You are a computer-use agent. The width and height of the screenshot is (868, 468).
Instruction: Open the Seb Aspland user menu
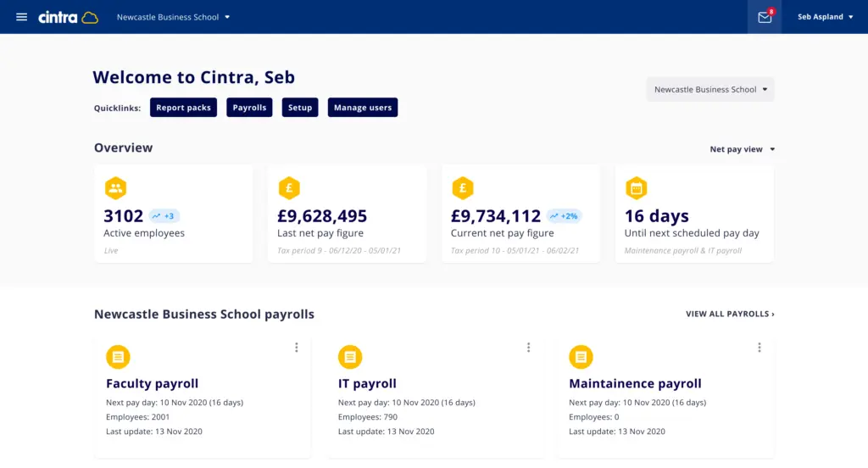point(825,17)
